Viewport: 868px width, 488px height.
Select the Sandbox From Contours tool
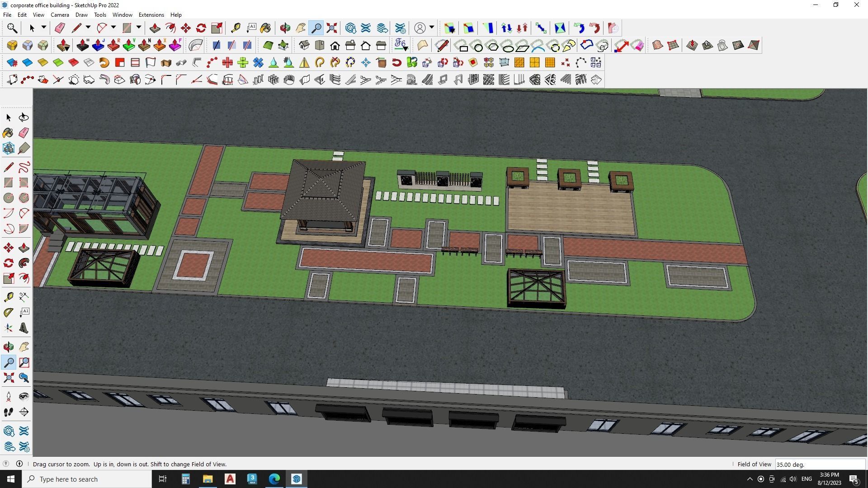click(x=658, y=45)
